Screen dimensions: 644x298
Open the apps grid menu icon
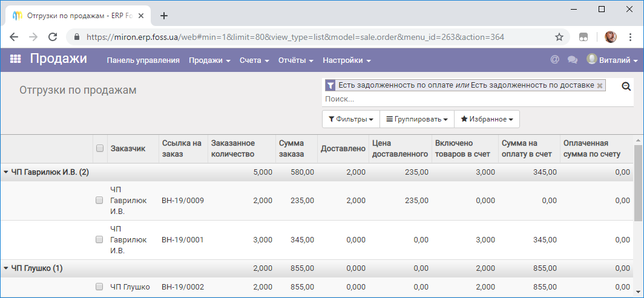[x=15, y=59]
